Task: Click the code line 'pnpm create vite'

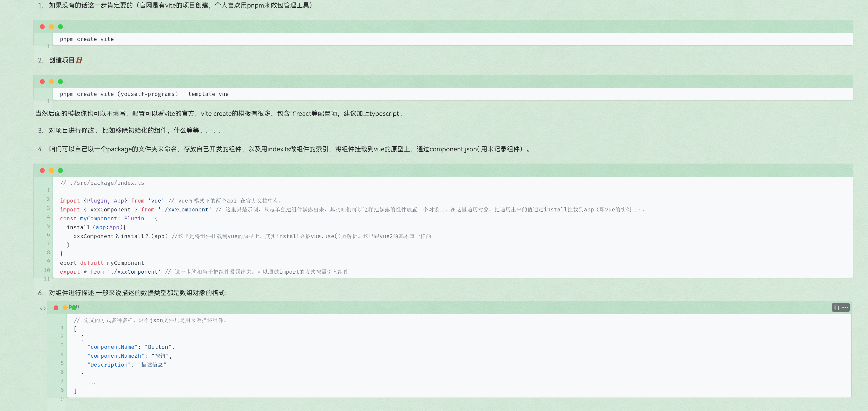Action: tap(87, 39)
